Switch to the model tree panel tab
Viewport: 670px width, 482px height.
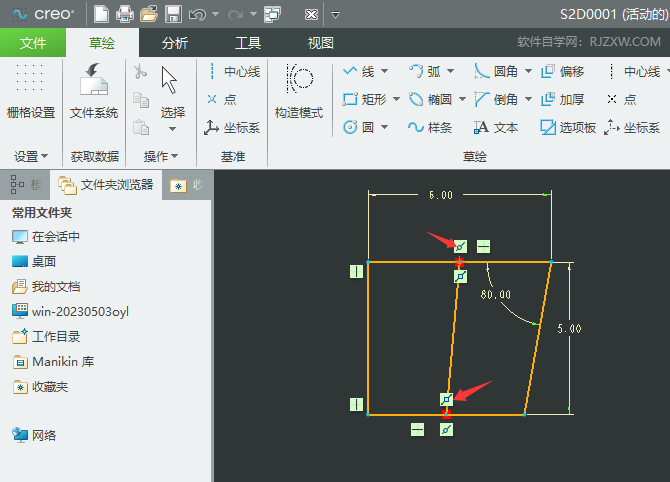click(25, 185)
